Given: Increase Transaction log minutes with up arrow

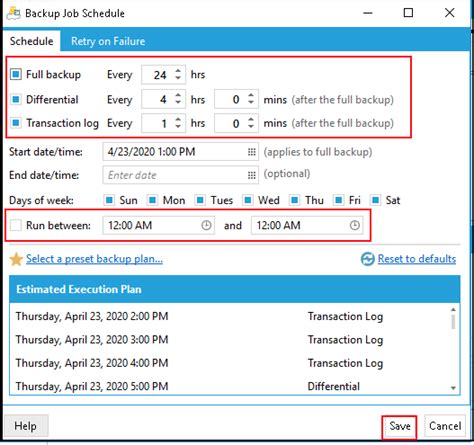Looking at the screenshot, I should point(251,119).
